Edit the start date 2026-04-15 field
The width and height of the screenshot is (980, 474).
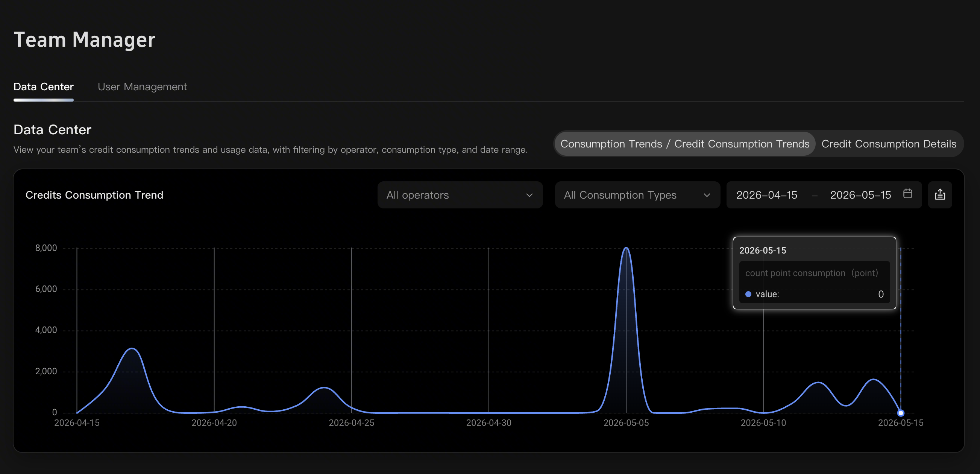pyautogui.click(x=766, y=195)
